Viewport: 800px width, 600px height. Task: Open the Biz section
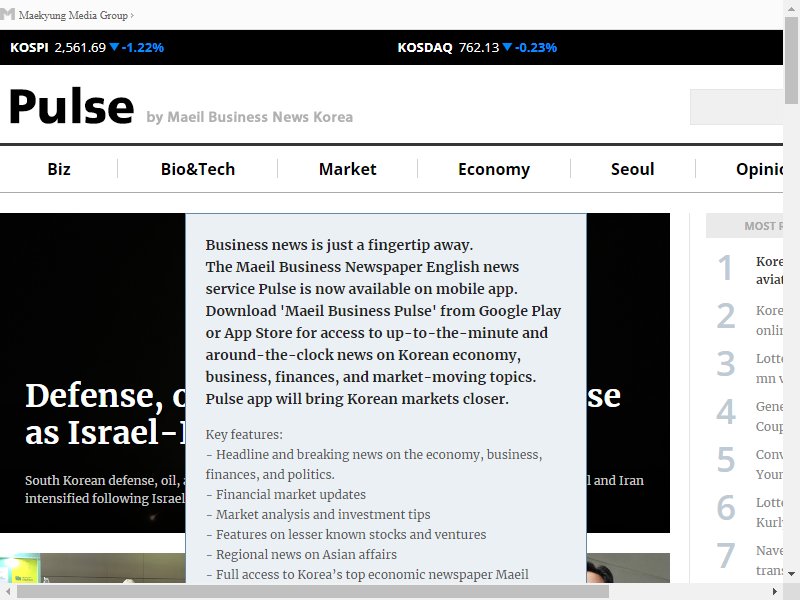tap(59, 169)
